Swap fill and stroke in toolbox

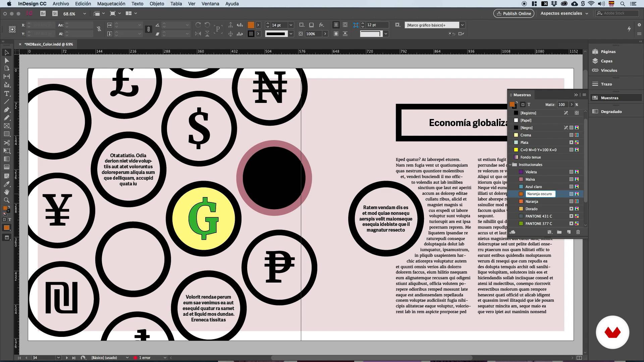coord(9,207)
